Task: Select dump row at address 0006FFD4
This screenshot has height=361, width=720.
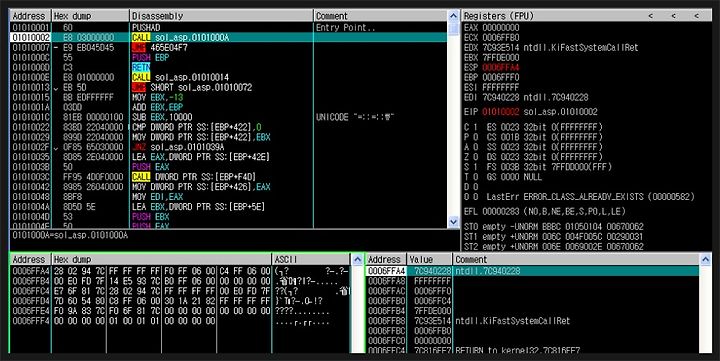Action: [x=181, y=301]
